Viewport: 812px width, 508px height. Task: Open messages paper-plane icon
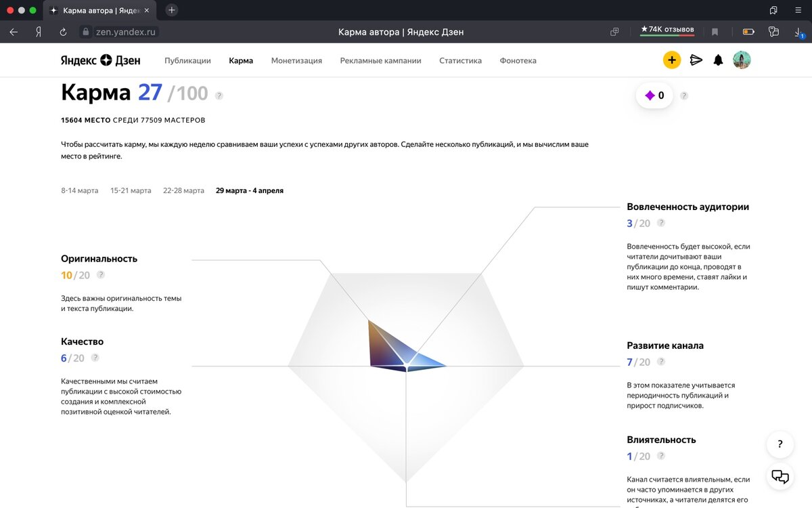point(696,60)
